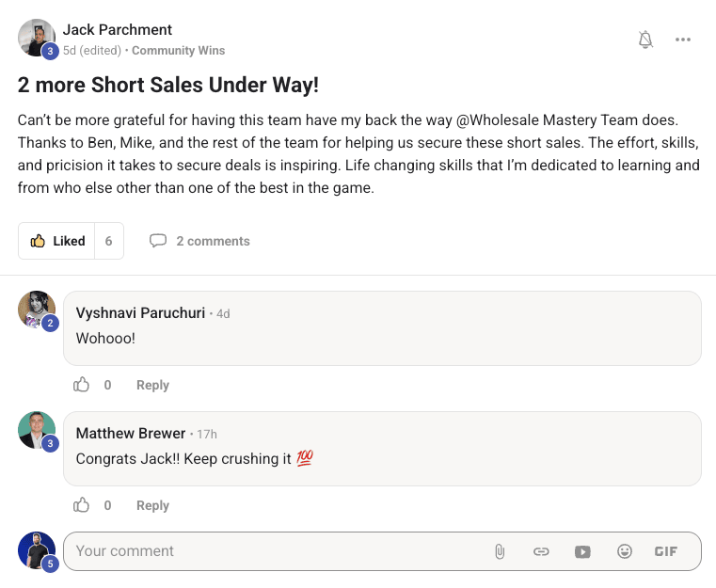Image resolution: width=716 pixels, height=588 pixels.
Task: Click the Your comment input field
Action: (x=273, y=551)
